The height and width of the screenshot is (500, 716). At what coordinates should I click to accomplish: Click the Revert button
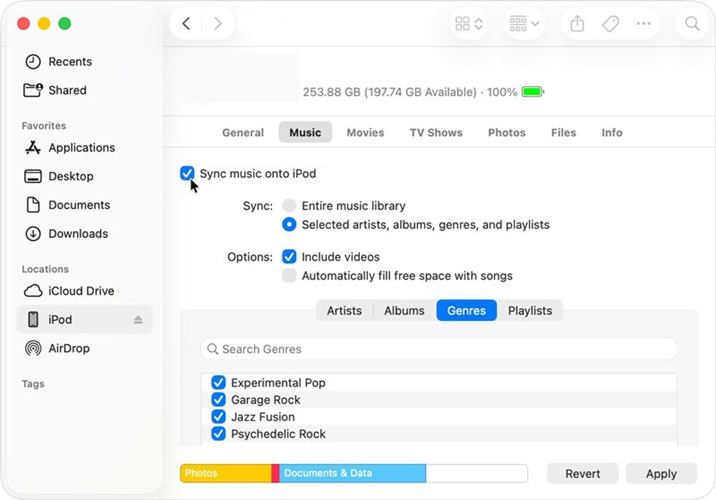click(x=583, y=474)
